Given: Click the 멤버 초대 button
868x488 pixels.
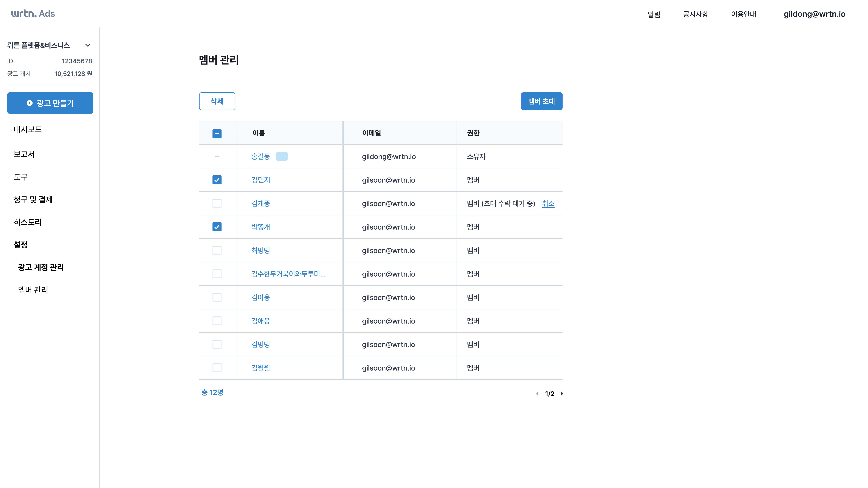Looking at the screenshot, I should [x=541, y=101].
